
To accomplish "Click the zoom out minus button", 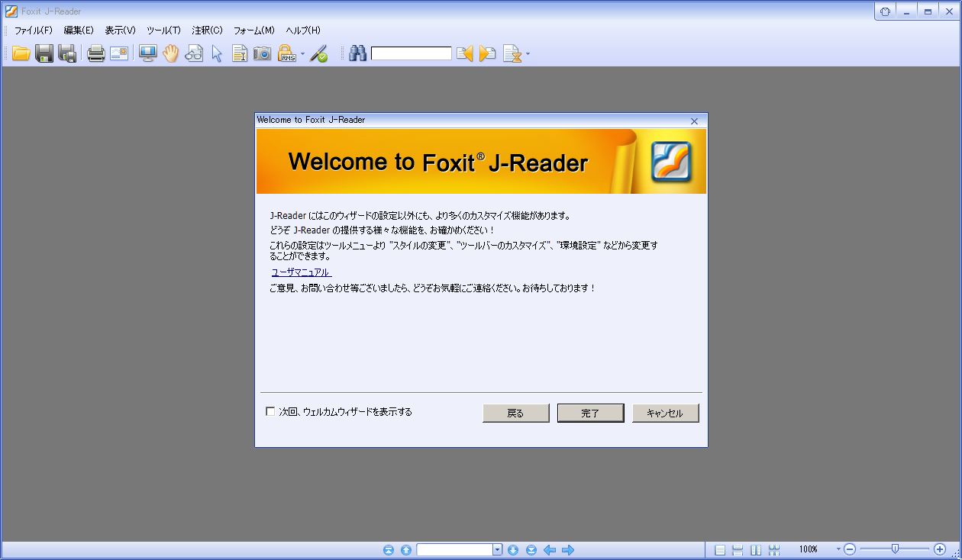I will coord(850,549).
